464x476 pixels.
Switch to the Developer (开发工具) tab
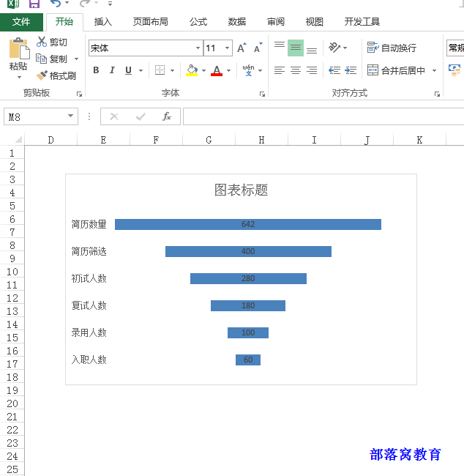coord(362,22)
